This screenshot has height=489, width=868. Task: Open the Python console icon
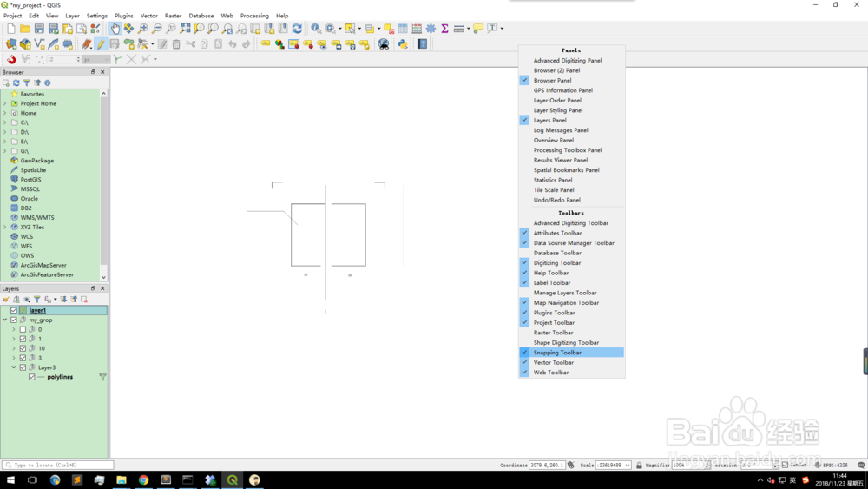[403, 43]
